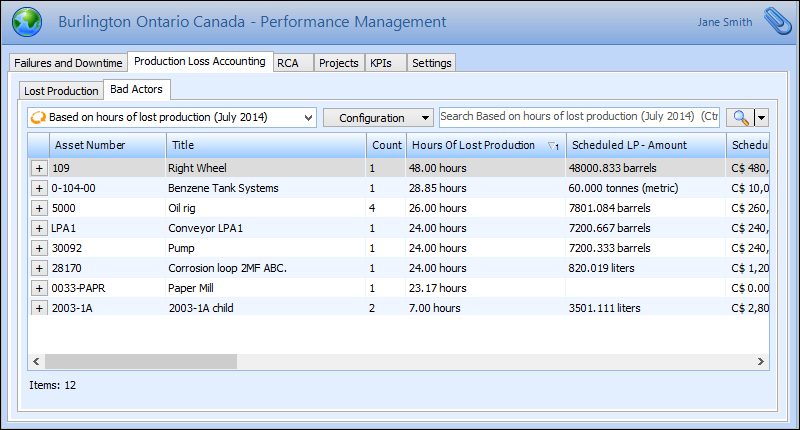Expand the Paper Mill row
Image resolution: width=800 pixels, height=430 pixels.
(39, 288)
